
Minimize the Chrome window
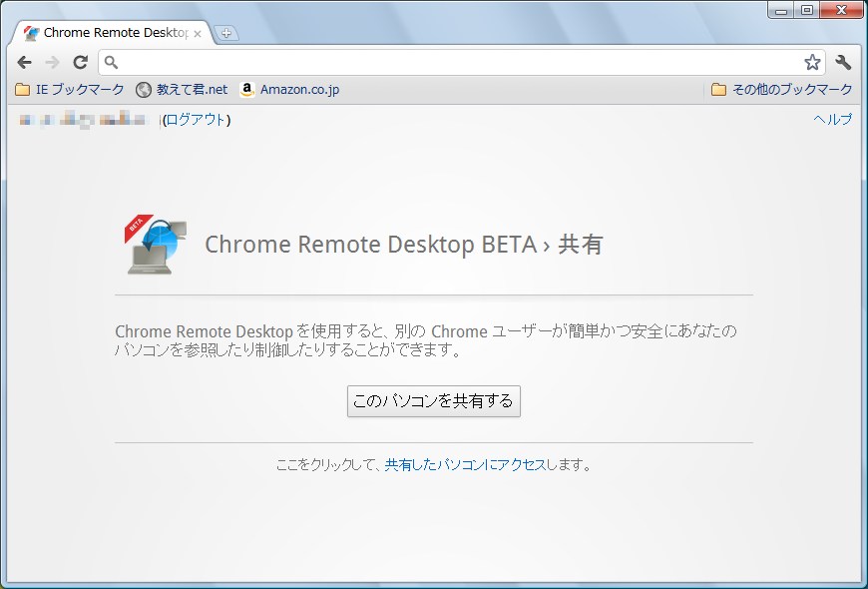point(781,10)
